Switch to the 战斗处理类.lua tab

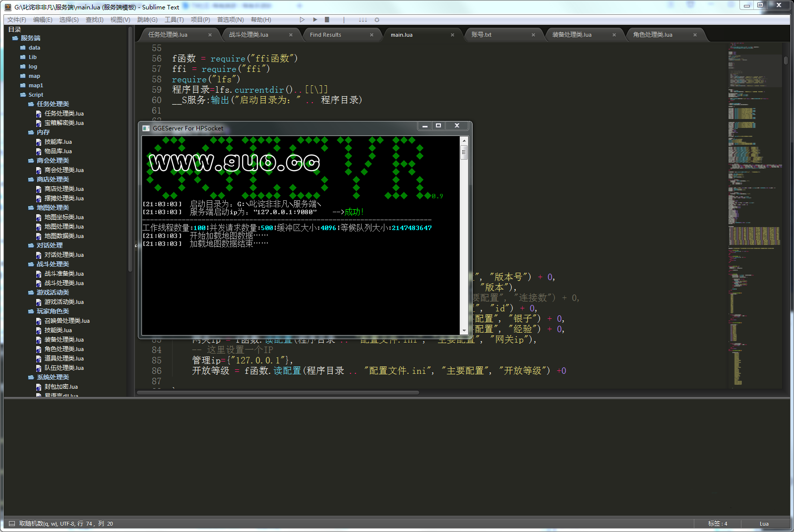pyautogui.click(x=248, y=35)
